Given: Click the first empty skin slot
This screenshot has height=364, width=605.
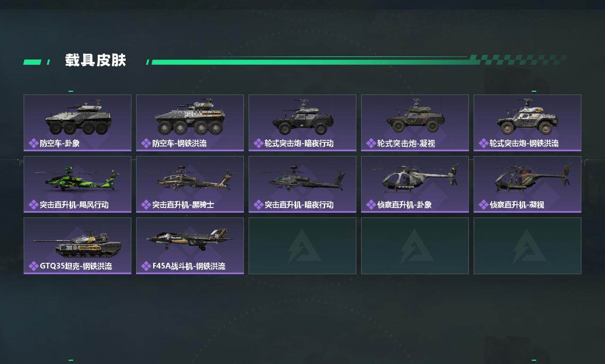Looking at the screenshot, I should coord(302,246).
